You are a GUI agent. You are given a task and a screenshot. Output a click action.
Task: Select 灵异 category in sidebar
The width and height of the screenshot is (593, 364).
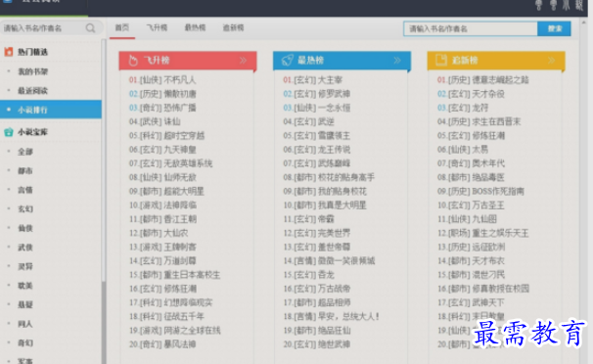pyautogui.click(x=25, y=266)
